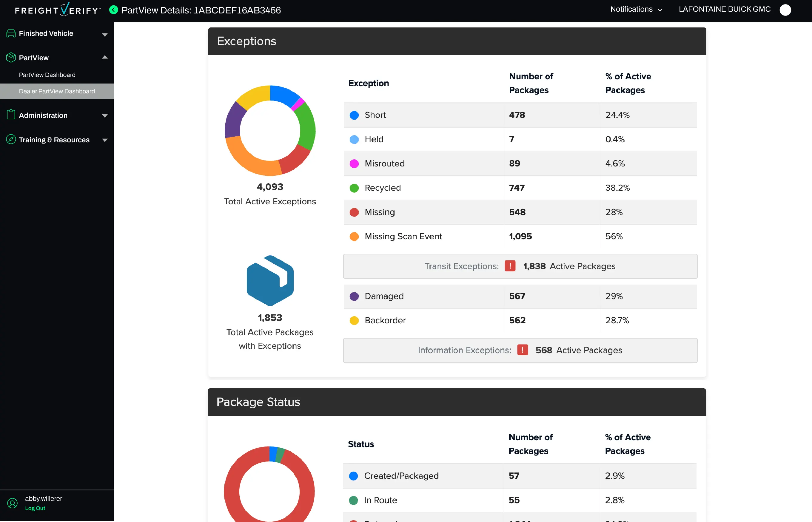Screen dimensions: 812x522
Task: Open the PartView Dashboard menu item
Action: tap(47, 75)
